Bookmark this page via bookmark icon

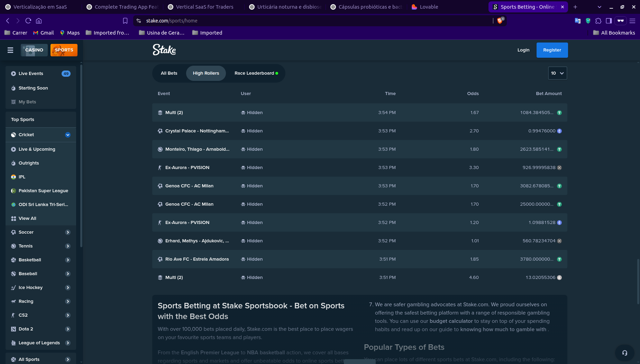point(125,21)
